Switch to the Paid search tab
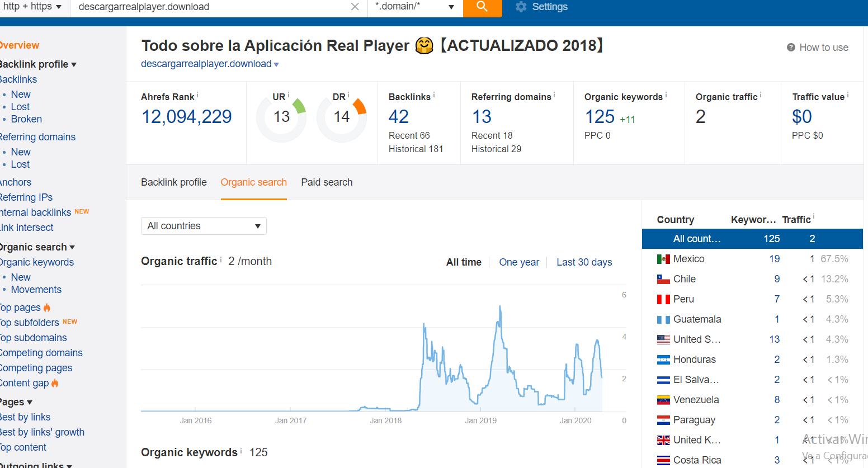868x468 pixels. point(327,182)
